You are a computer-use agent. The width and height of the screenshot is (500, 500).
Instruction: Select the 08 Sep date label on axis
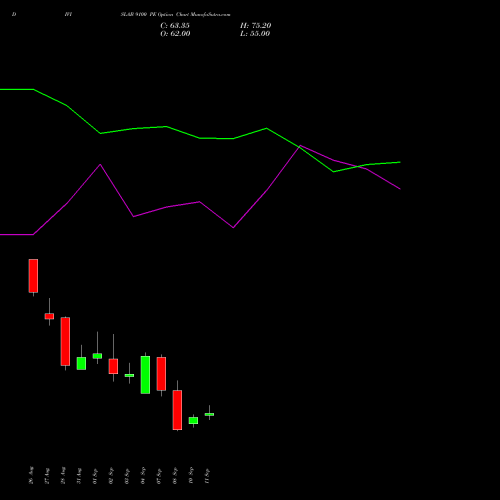coord(175,476)
